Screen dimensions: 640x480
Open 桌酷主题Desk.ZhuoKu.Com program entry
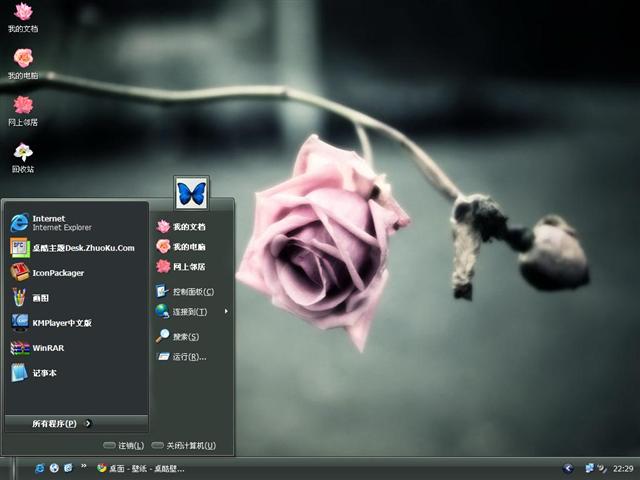click(77, 248)
